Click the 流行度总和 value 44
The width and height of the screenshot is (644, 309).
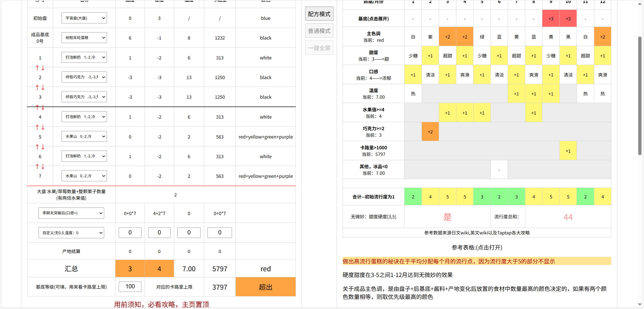click(x=568, y=217)
